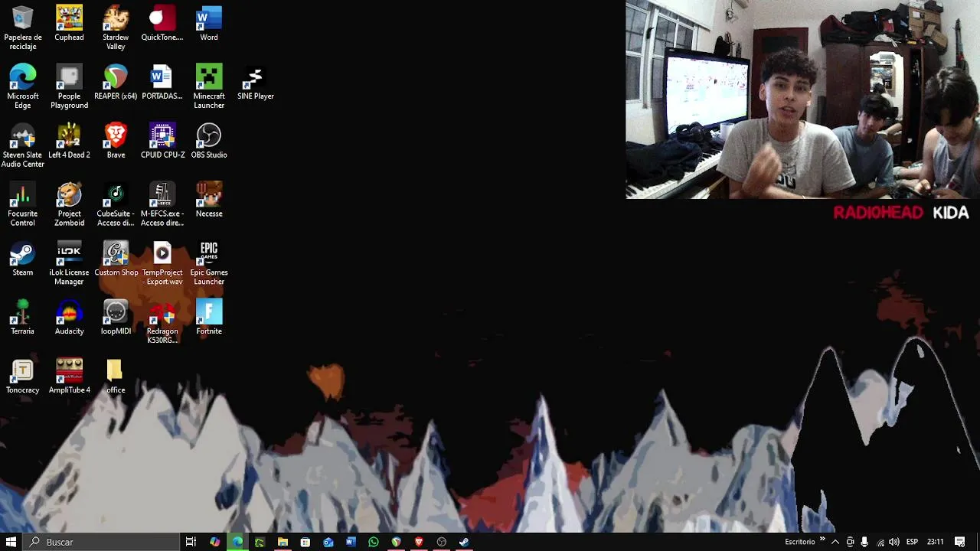Select the Audacity desktop icon
The width and height of the screenshot is (980, 551).
point(69,318)
